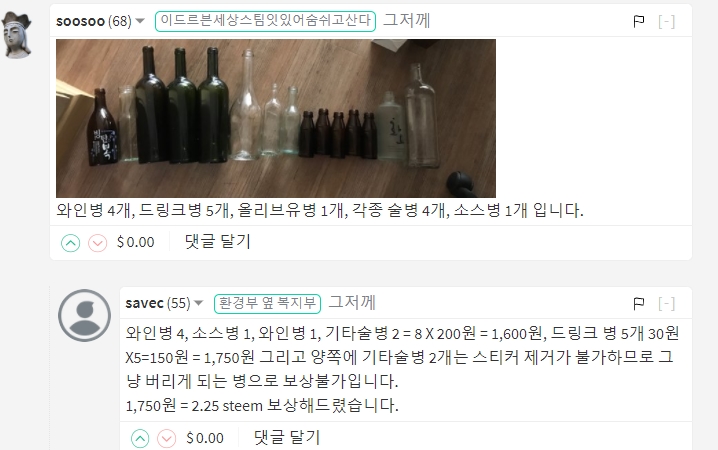
Task: Open payout details $0.00 on soosoo's comment
Action: tap(136, 242)
